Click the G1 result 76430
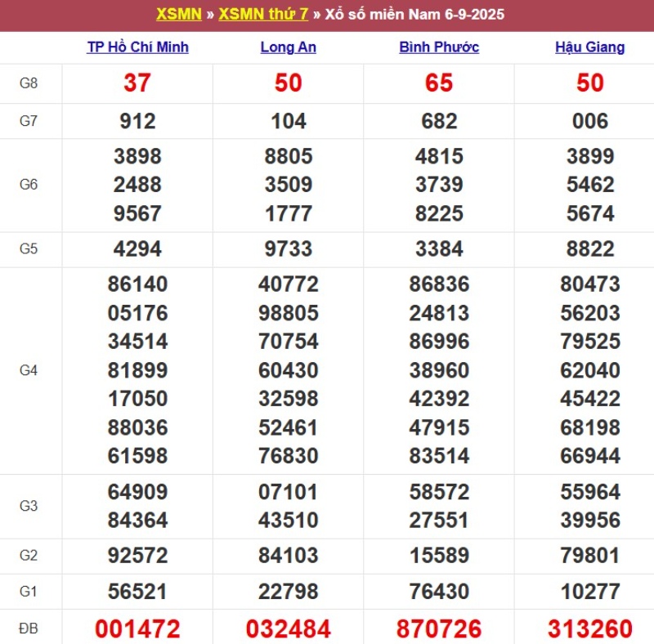654x644 pixels. (x=439, y=591)
